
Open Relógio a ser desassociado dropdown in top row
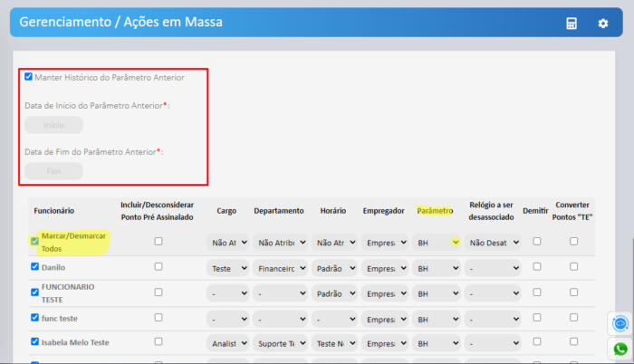(494, 243)
